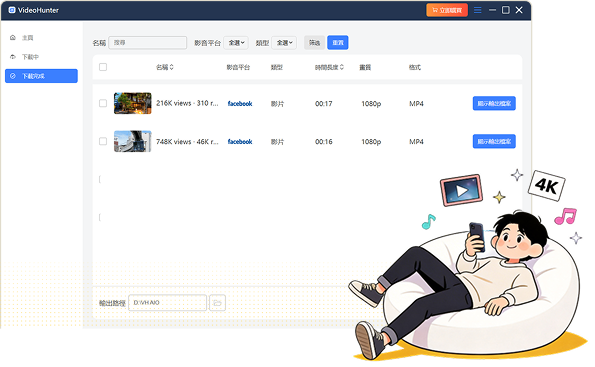Close the VideoHunter window
The image size is (595, 367).
click(x=519, y=10)
